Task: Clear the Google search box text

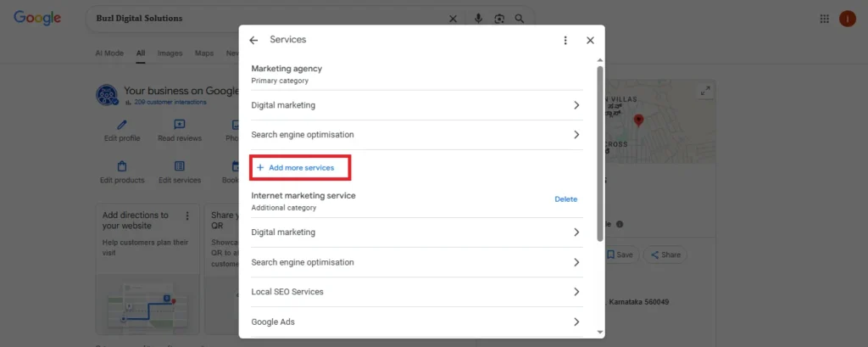Action: point(453,19)
